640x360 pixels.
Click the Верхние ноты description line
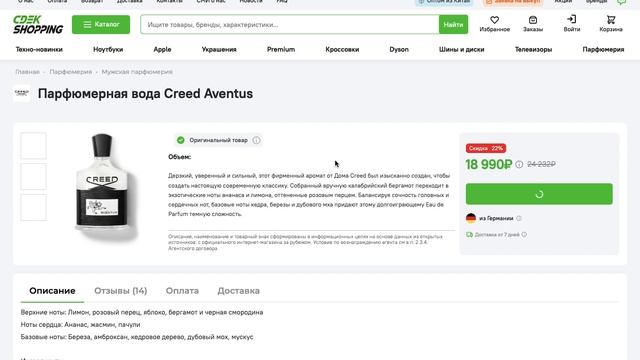[142, 312]
